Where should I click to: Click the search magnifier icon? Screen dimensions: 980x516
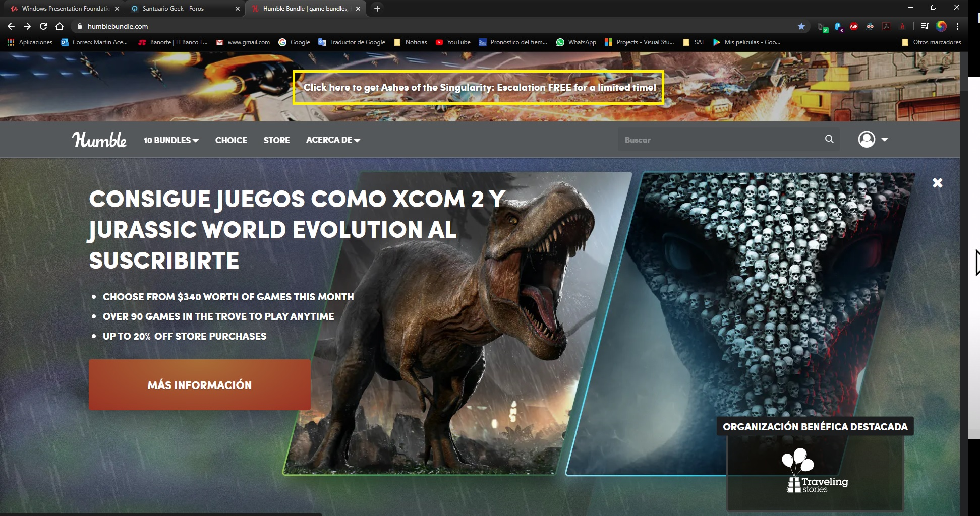pyautogui.click(x=829, y=139)
